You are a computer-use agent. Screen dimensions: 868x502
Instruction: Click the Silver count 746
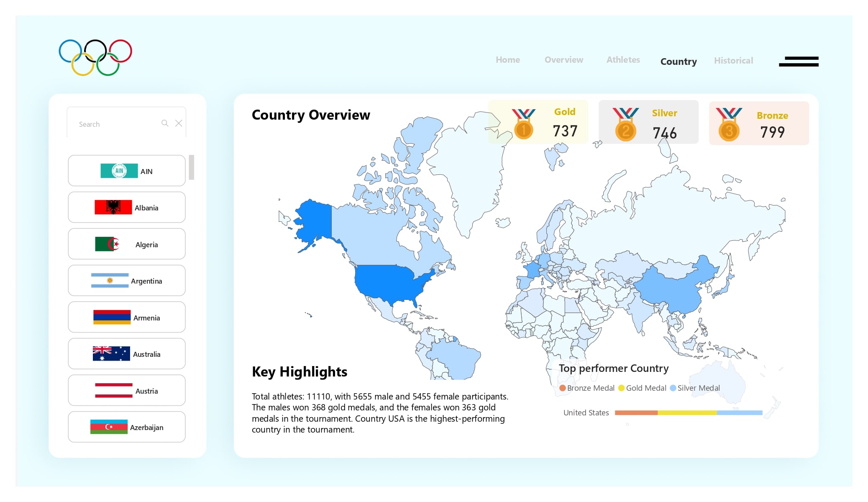coord(665,133)
